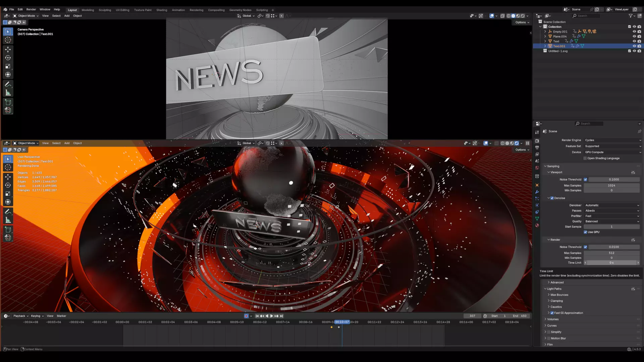Select the Cursor tool in the lower viewport
The height and width of the screenshot is (362, 644).
[8, 167]
